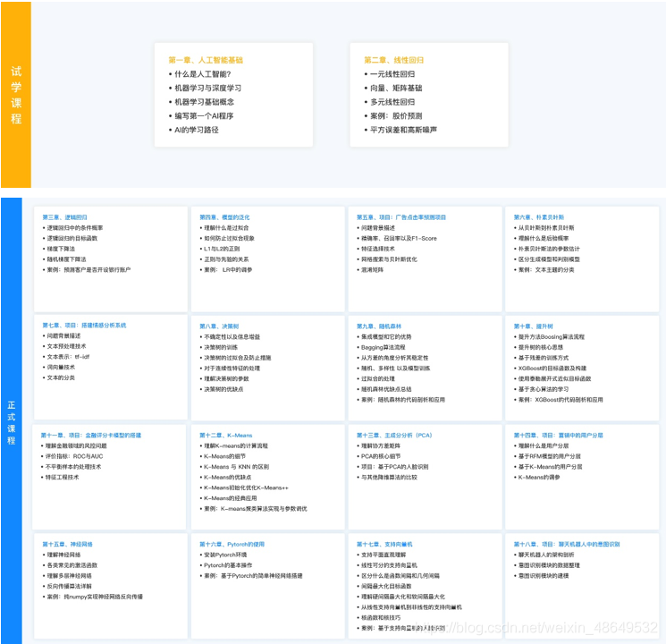Click bullet '向量、矩阵基础'

[x=396, y=88]
